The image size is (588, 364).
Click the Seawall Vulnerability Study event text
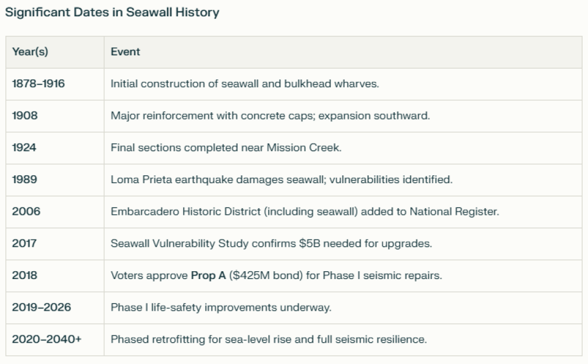(271, 244)
